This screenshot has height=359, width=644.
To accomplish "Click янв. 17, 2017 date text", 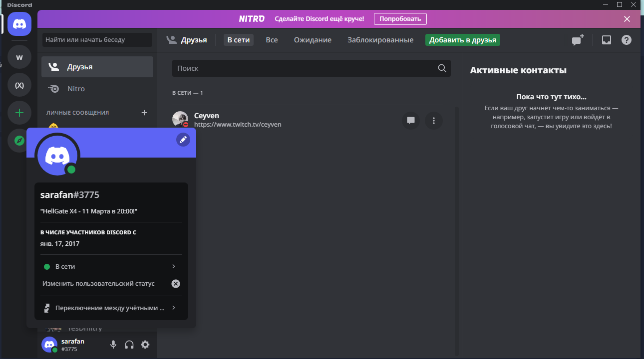I will pyautogui.click(x=60, y=244).
